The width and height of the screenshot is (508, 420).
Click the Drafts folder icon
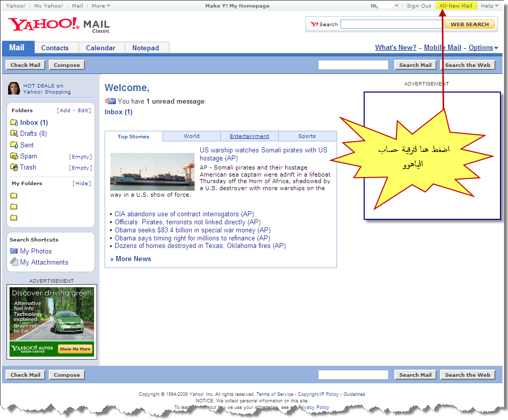coord(14,133)
